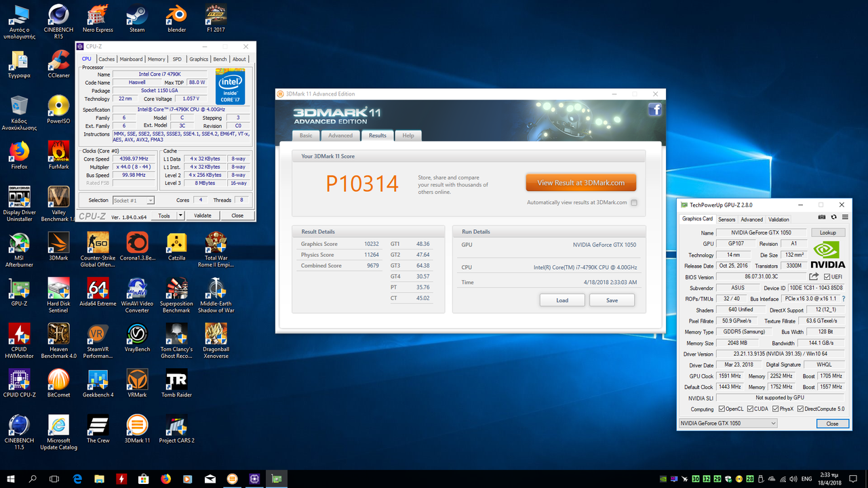
Task: Expand the CPU-Z Tools dropdown arrow
Action: (x=180, y=216)
